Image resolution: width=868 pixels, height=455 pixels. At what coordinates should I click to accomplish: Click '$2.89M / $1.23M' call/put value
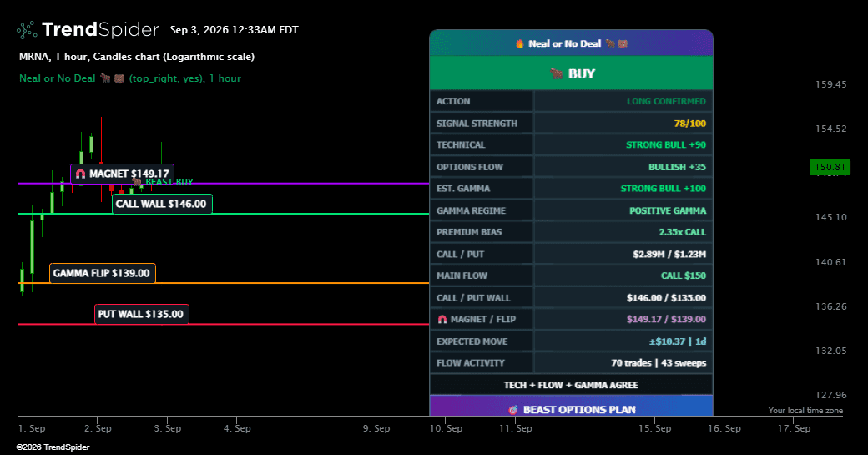point(669,255)
